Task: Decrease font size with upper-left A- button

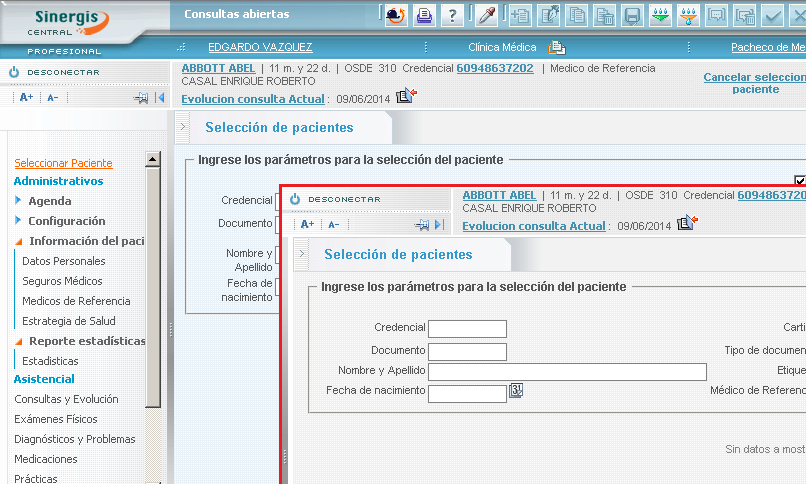Action: tap(53, 97)
